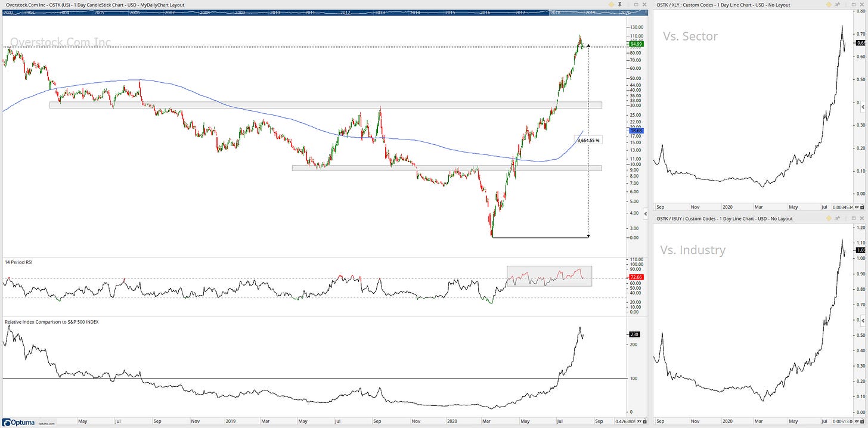This screenshot has height=428, width=868.
Task: Select the grey highlight box on RSI panel
Action: (x=549, y=276)
